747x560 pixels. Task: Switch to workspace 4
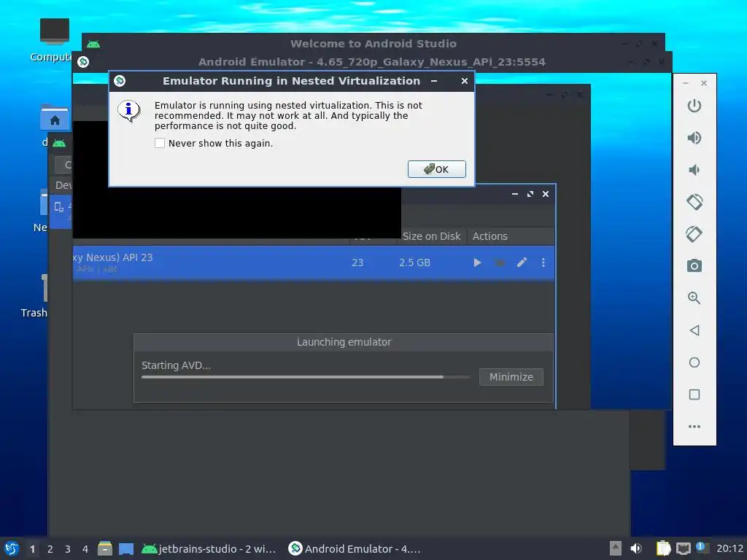pyautogui.click(x=85, y=549)
